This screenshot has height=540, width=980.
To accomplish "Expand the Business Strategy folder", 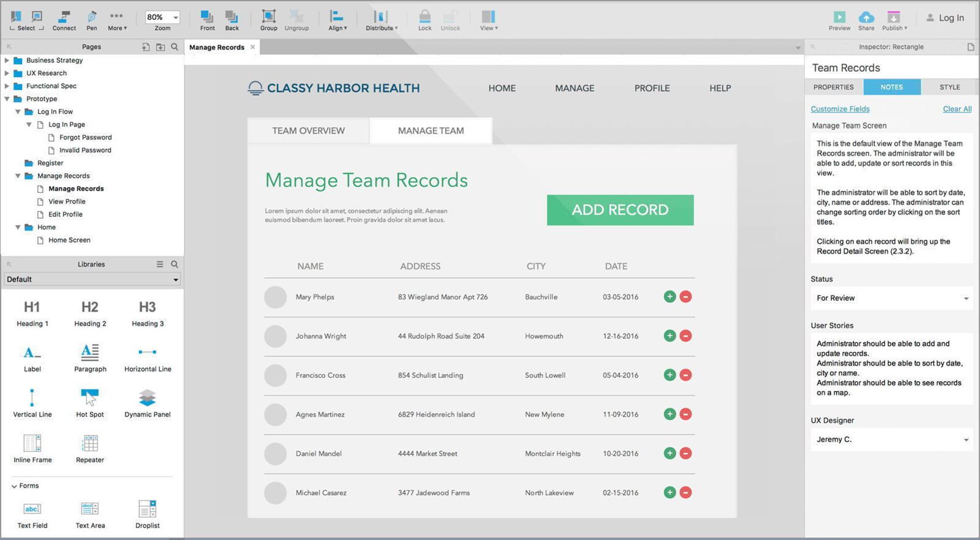I will click(7, 60).
